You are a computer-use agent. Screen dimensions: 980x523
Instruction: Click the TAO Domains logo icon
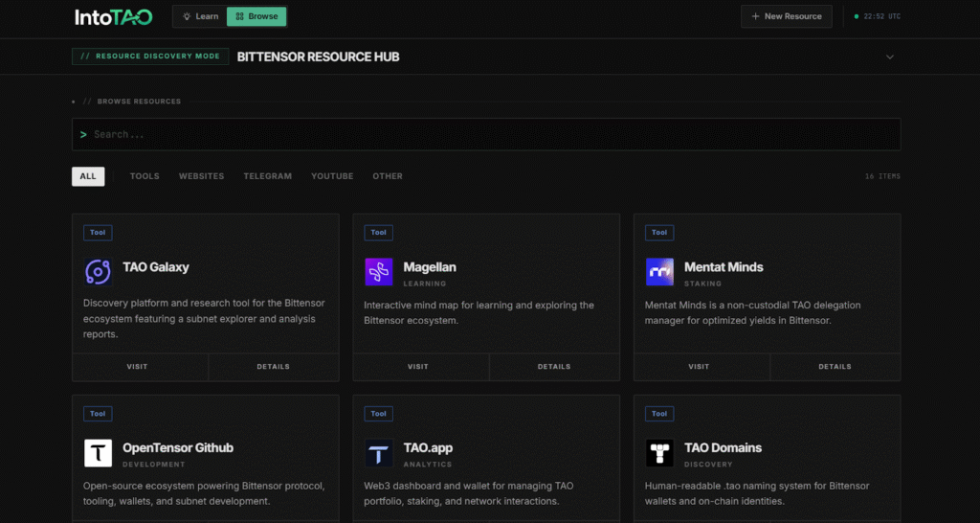pyautogui.click(x=659, y=453)
